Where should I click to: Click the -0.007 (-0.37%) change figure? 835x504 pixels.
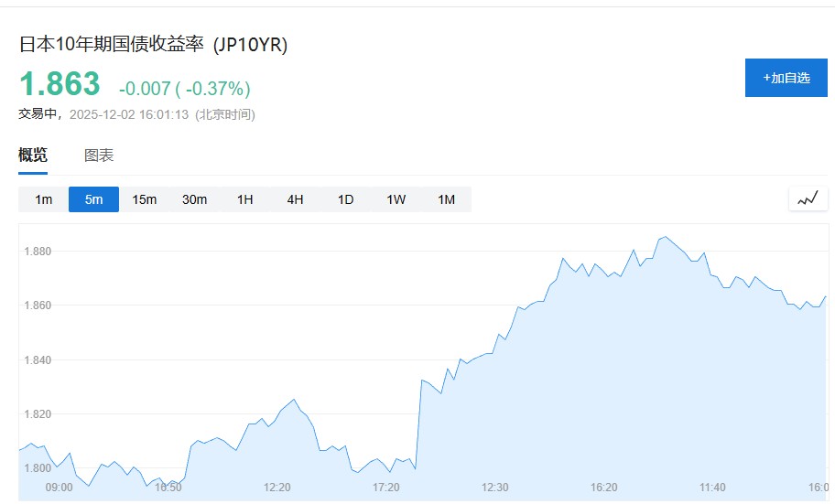pos(184,89)
